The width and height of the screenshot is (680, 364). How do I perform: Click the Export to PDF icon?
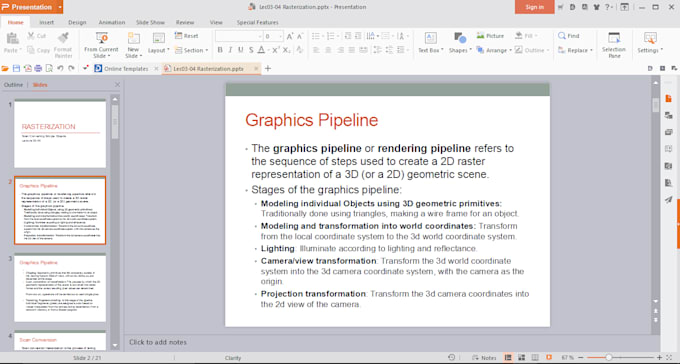point(27,69)
